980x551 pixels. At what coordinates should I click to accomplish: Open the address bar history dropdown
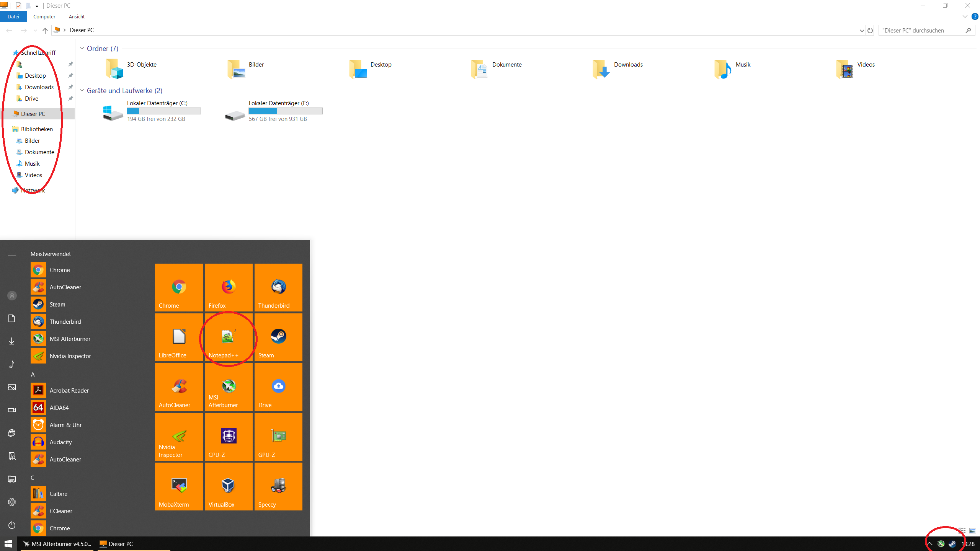coord(862,30)
